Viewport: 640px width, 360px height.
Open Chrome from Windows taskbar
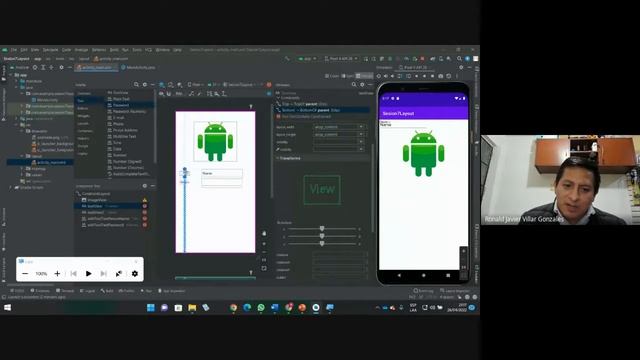tap(233, 308)
